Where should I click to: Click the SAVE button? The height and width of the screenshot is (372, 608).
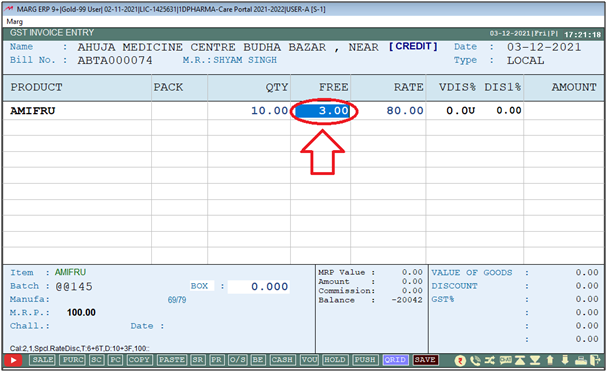point(425,360)
